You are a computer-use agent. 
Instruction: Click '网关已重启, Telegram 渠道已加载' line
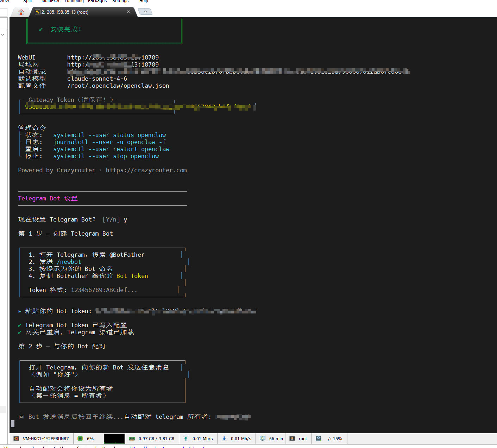(x=79, y=332)
